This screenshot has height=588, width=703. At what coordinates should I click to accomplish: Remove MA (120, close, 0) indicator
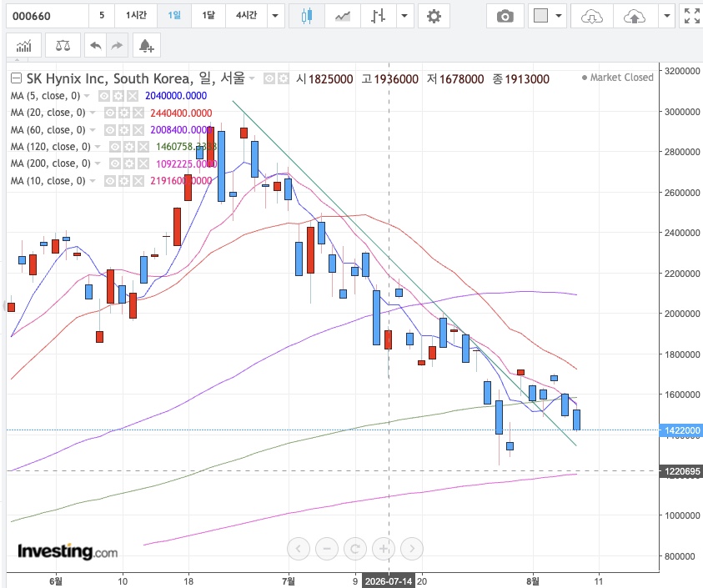click(x=143, y=147)
